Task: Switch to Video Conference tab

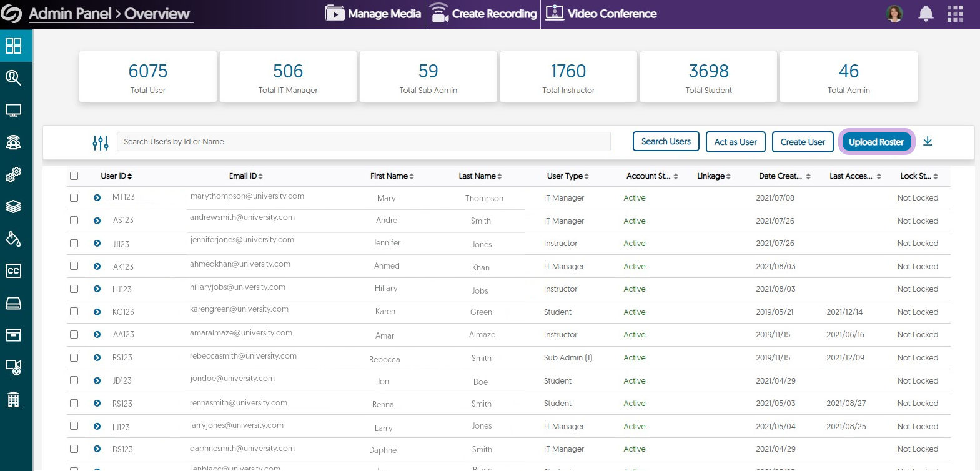Action: [601, 14]
